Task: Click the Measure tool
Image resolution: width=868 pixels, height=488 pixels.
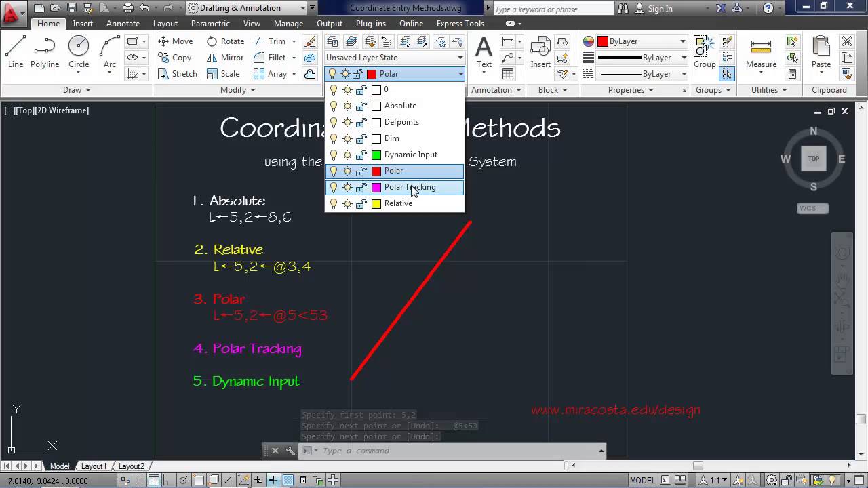Action: point(761,53)
